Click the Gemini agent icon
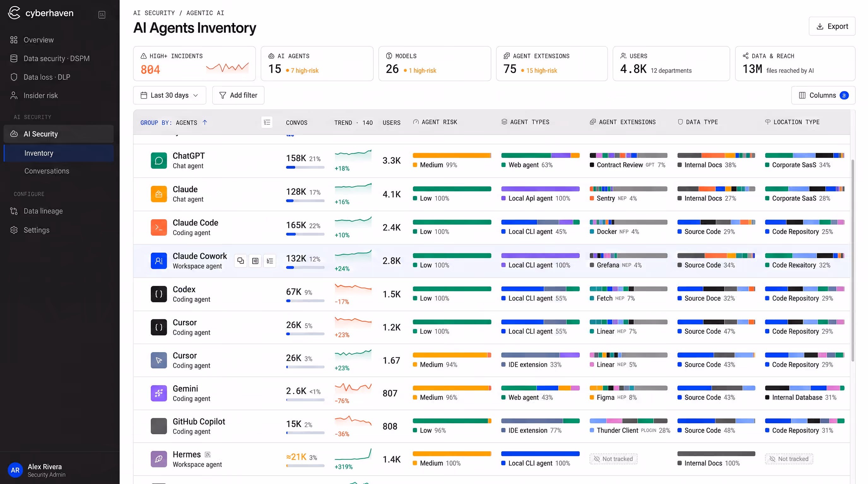Image resolution: width=868 pixels, height=484 pixels. pyautogui.click(x=159, y=393)
